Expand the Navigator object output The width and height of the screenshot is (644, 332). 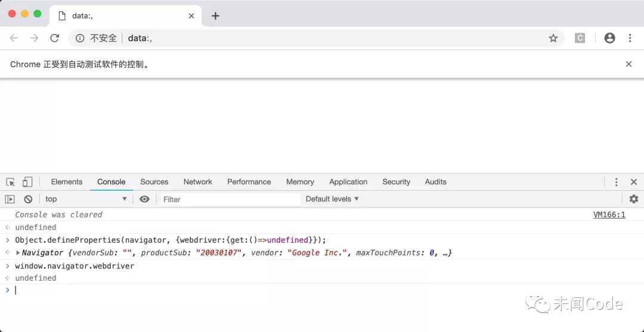pyautogui.click(x=18, y=253)
